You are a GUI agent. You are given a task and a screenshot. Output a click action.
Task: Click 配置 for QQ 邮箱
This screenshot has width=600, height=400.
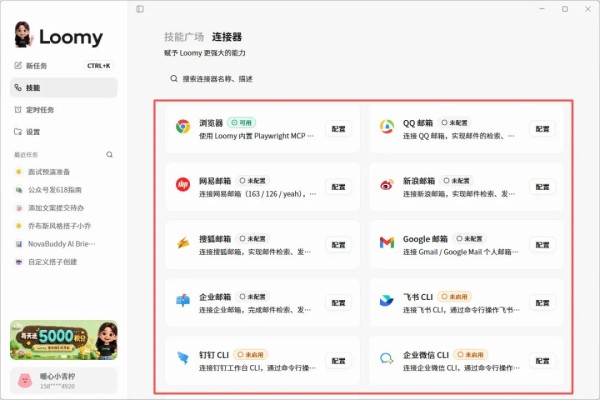click(542, 129)
